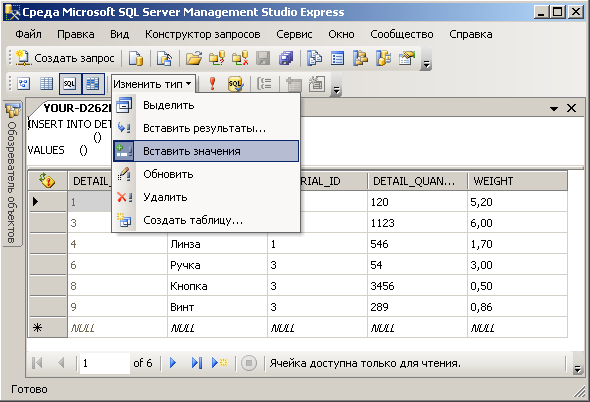590x402 pixels.
Task: Open the Справка menu
Action: (471, 34)
